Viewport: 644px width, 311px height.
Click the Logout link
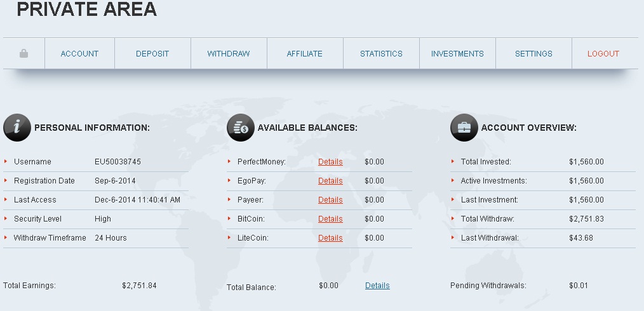coord(603,54)
